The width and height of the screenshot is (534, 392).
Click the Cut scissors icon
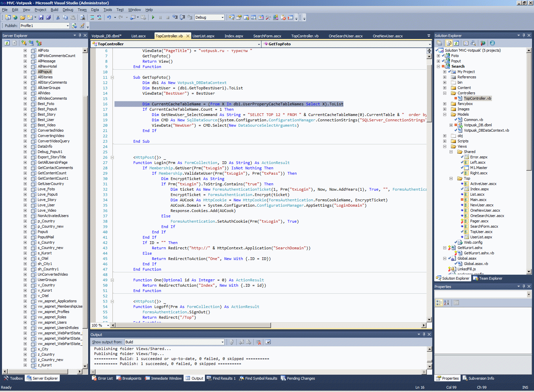[58, 17]
